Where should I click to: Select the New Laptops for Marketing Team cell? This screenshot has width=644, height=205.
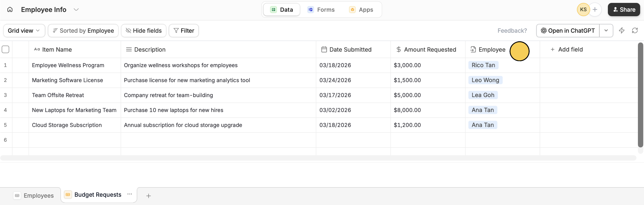[75, 110]
